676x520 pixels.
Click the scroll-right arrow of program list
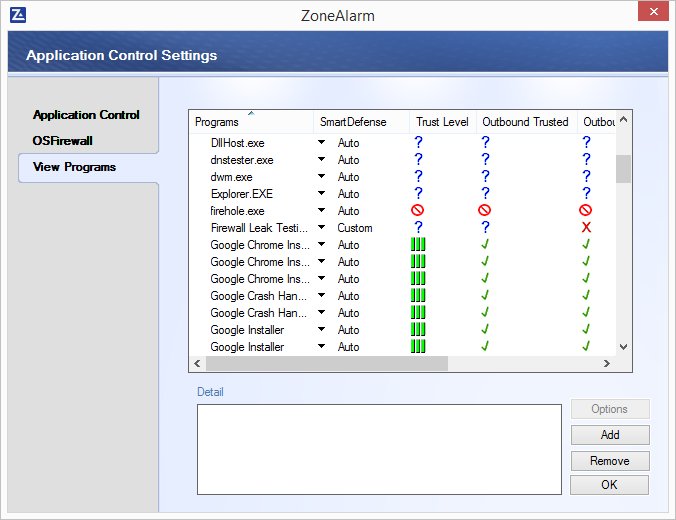607,363
